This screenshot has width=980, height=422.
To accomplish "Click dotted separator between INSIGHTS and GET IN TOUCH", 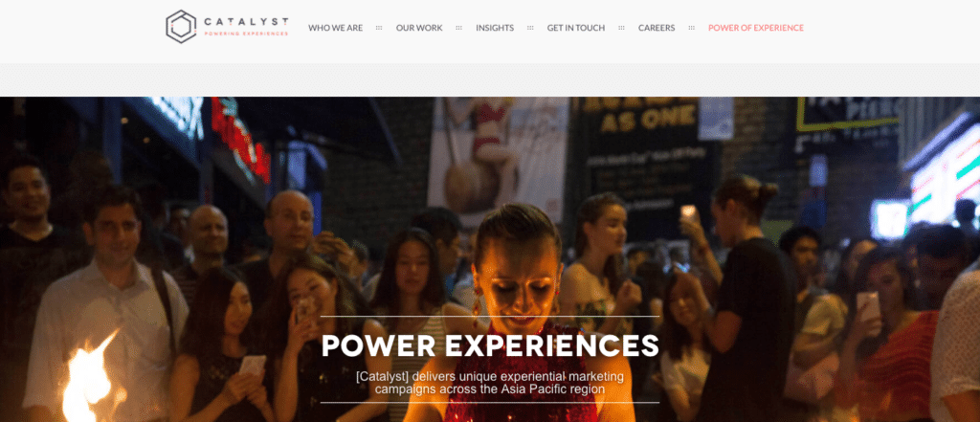I will point(530,28).
